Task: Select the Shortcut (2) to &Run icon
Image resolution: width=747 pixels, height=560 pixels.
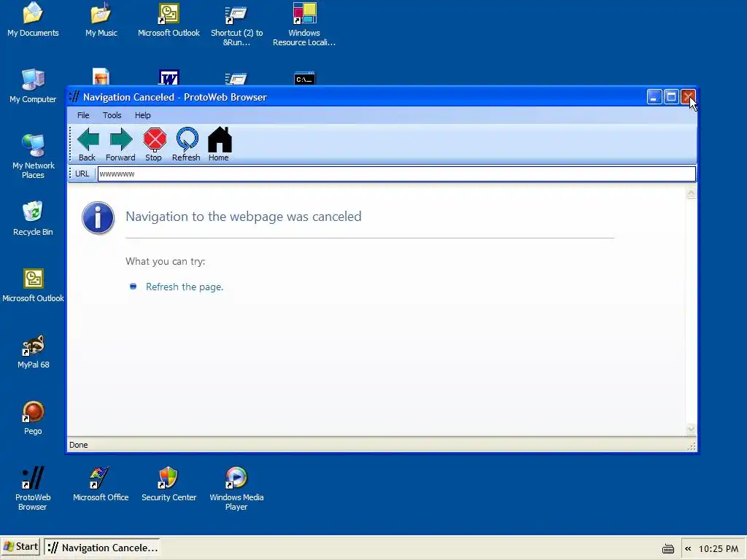Action: click(x=237, y=25)
